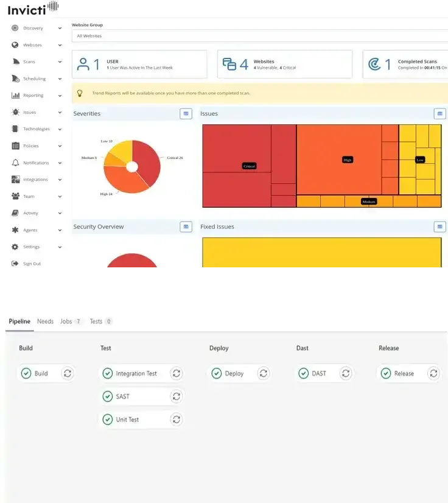The width and height of the screenshot is (448, 503).
Task: Expand the Reporting sidebar menu chevron
Action: tap(60, 96)
